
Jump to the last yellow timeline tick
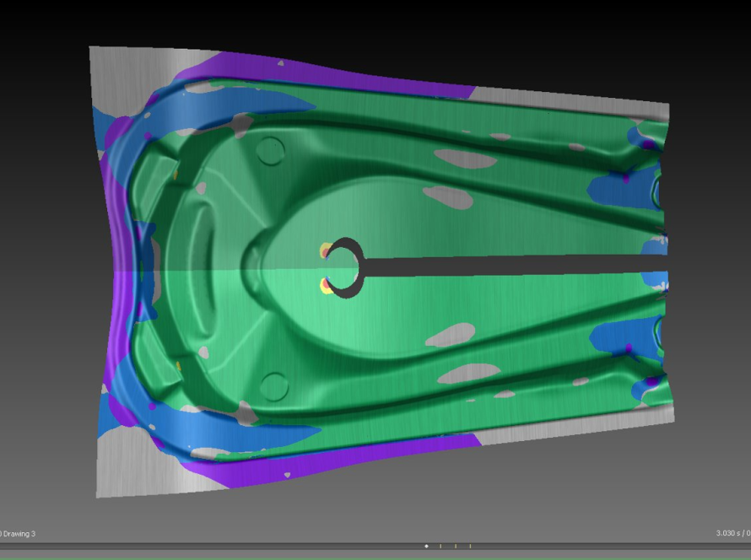pyautogui.click(x=470, y=546)
